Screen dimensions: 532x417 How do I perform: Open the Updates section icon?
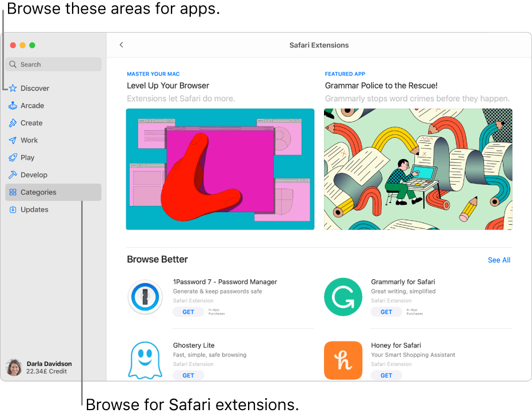[13, 209]
